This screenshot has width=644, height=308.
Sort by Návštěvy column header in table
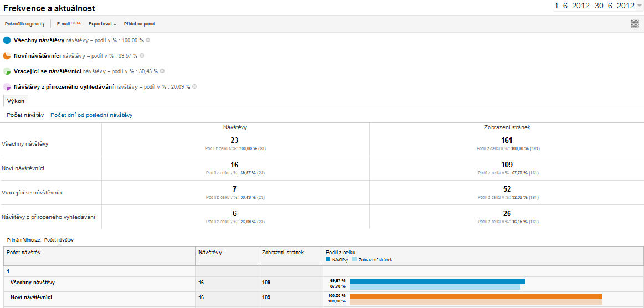pos(210,253)
